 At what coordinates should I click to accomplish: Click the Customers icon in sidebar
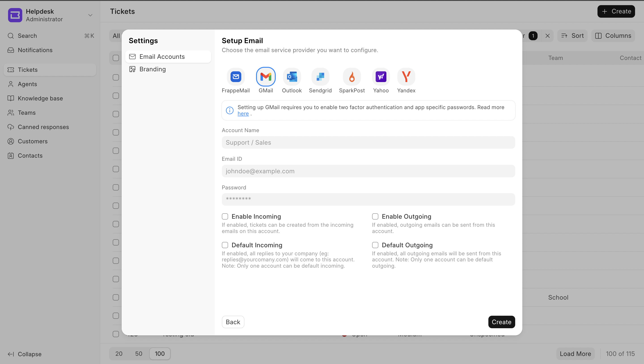pyautogui.click(x=11, y=141)
